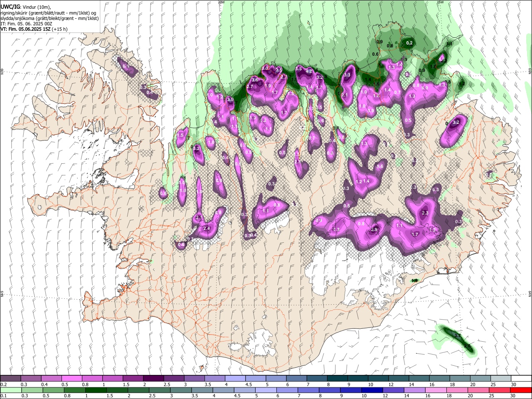Click the UWC/IG title label
This screenshot has height=399, width=532.
click(x=10, y=7)
